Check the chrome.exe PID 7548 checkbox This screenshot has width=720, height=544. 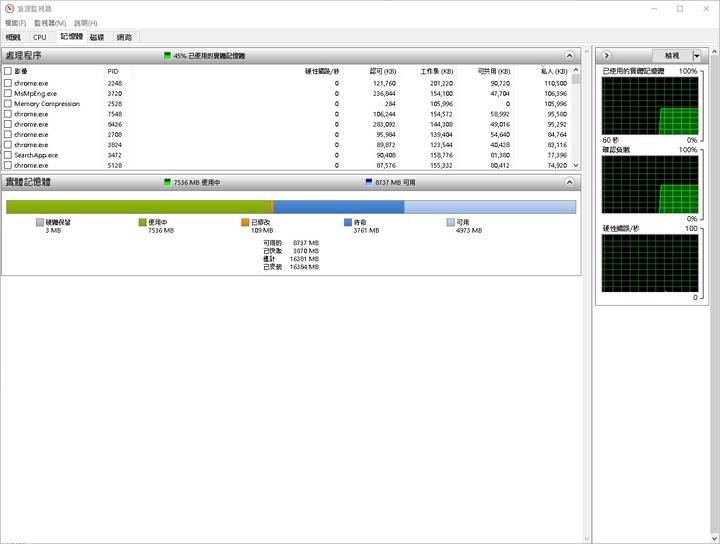pos(8,114)
